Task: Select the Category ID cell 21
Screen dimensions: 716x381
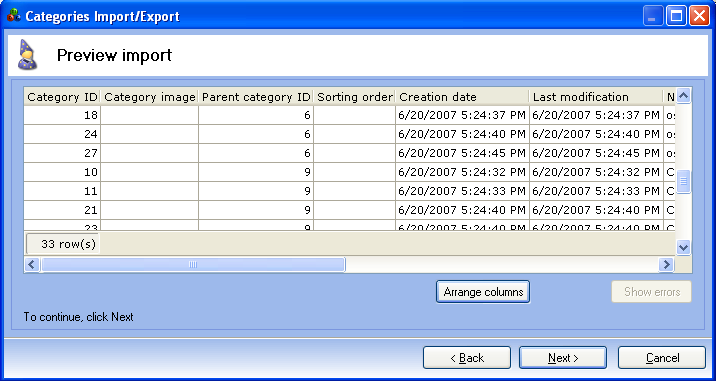Action: pyautogui.click(x=63, y=210)
